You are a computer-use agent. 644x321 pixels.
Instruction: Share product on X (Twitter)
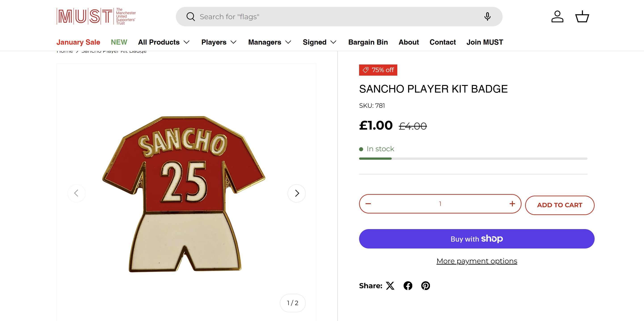390,286
